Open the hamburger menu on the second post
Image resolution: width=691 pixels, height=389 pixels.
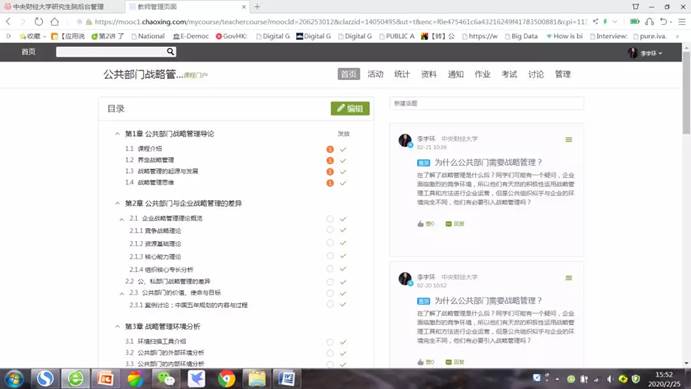(x=568, y=278)
